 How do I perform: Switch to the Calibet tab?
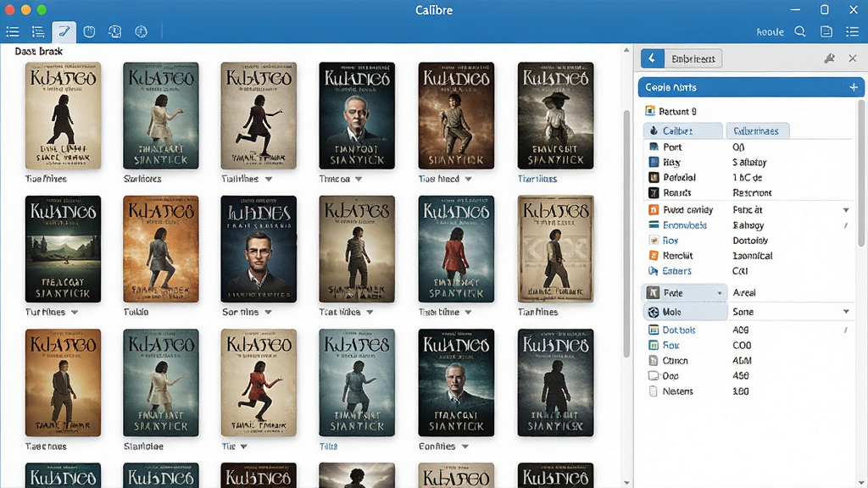pos(683,131)
